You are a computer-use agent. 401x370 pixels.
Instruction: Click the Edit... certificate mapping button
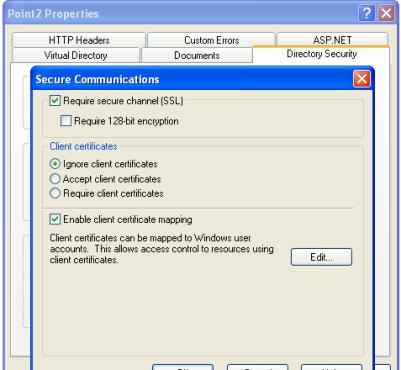click(x=321, y=257)
